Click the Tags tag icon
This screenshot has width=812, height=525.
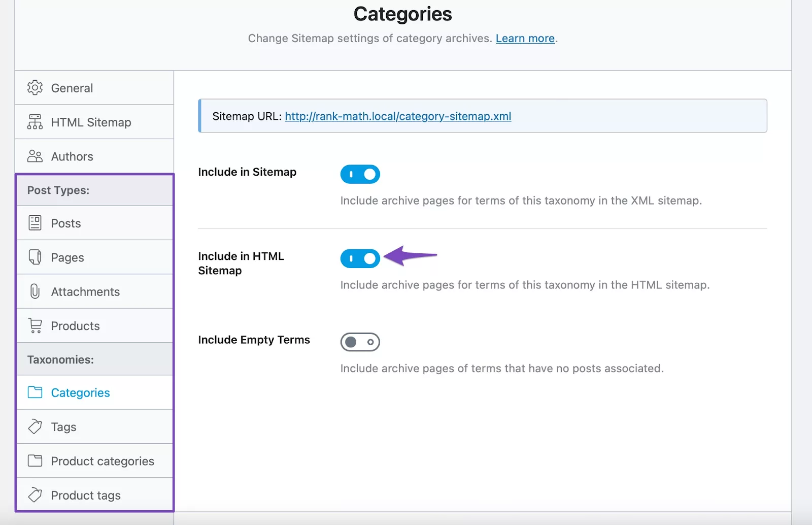(35, 426)
